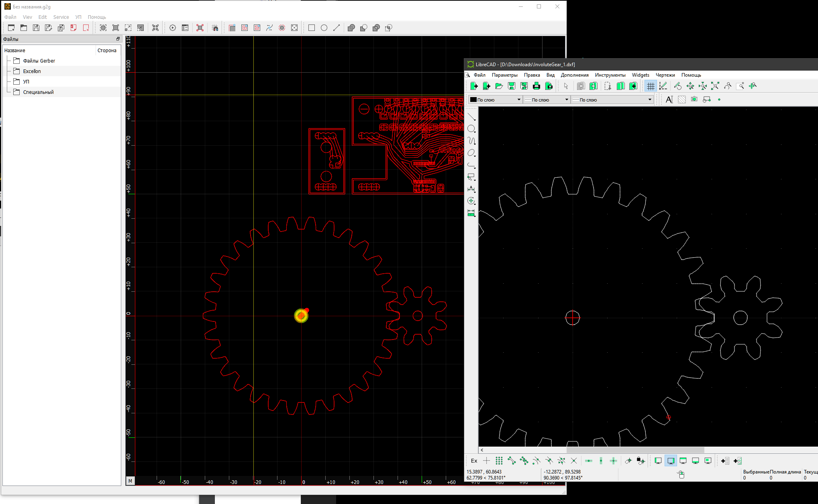The image size is (818, 504).
Task: Click the 'Название' column header
Action: pyautogui.click(x=15, y=50)
